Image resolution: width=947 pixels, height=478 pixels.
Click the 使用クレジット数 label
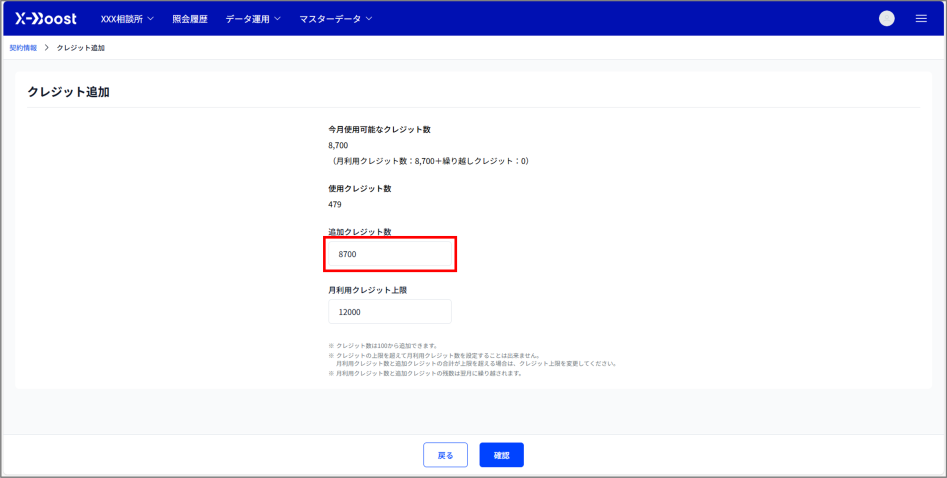click(x=359, y=189)
